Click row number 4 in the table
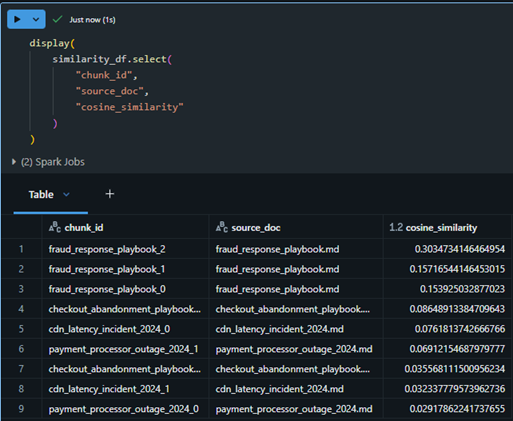This screenshot has width=513, height=421. (x=21, y=309)
